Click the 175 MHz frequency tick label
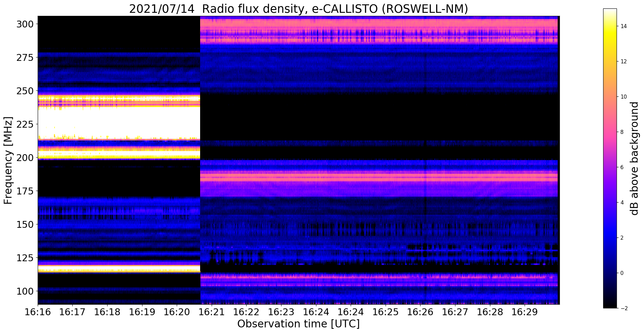Viewport: 644px width, 333px height. click(x=25, y=191)
